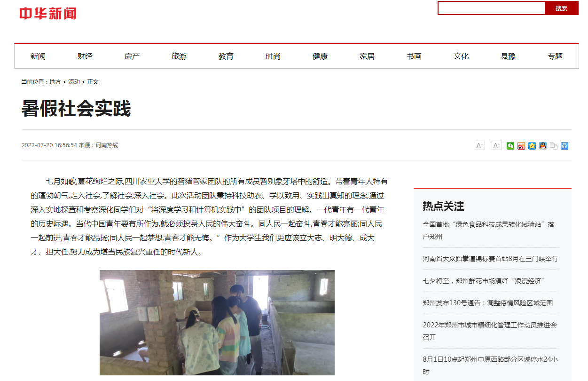Focus the search input field

tap(492, 8)
